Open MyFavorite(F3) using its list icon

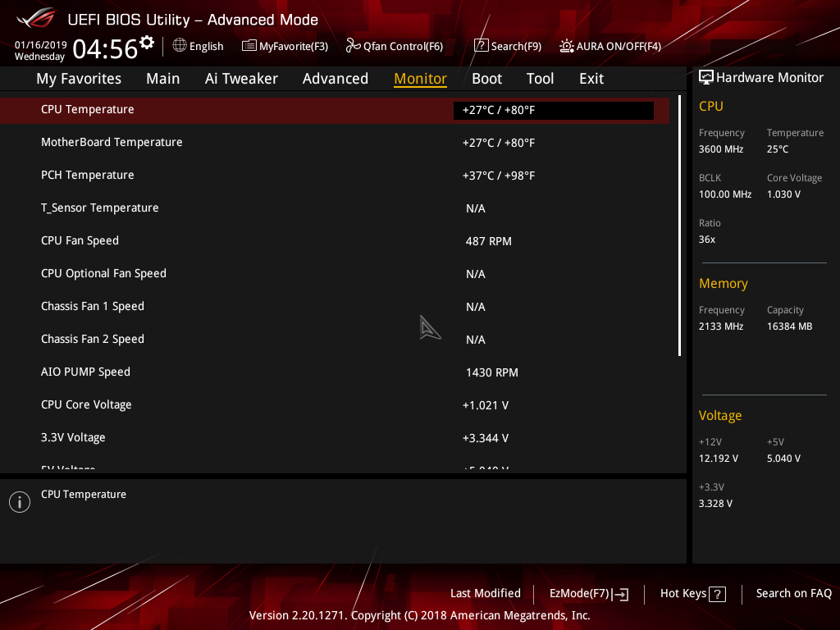click(249, 46)
